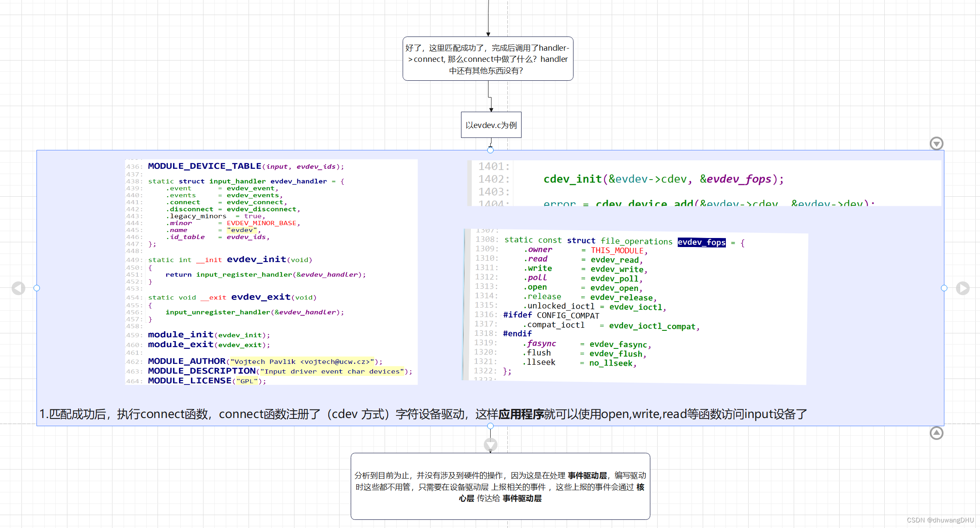
Task: Click the #ifdef CONFIG_COMPAT line
Action: coord(551,315)
